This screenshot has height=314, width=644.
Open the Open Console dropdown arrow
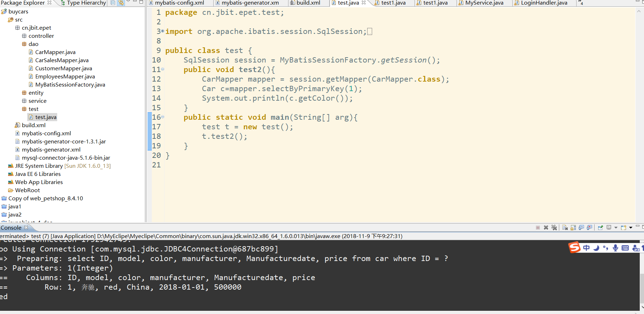click(x=631, y=227)
